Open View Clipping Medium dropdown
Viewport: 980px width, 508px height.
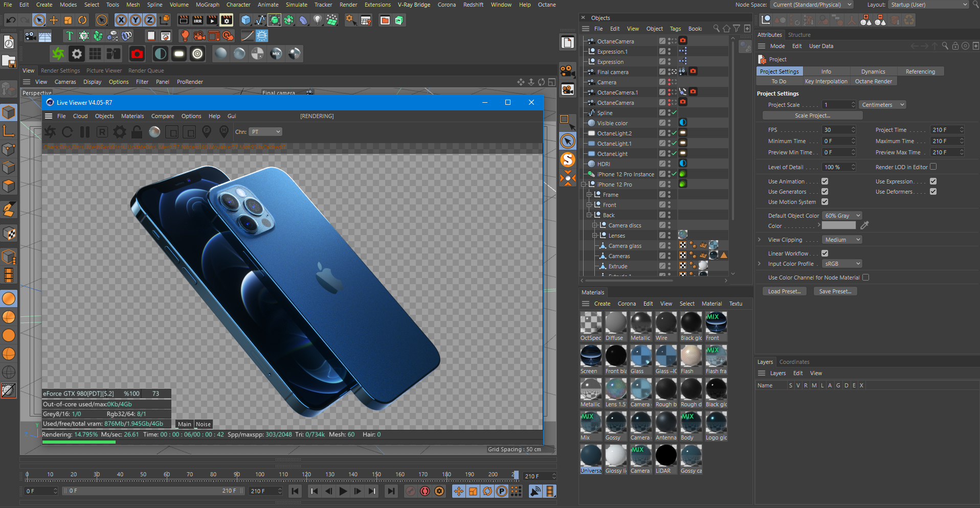click(842, 240)
